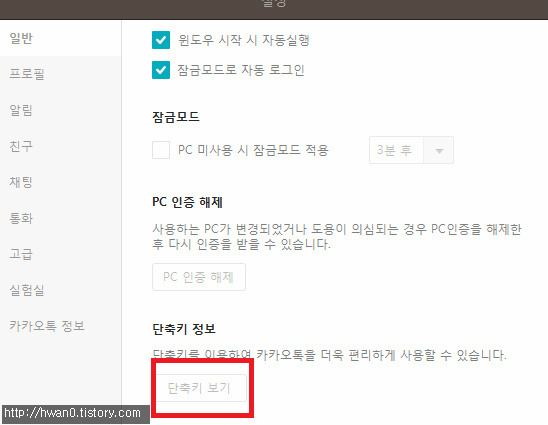Image resolution: width=548 pixels, height=425 pixels.
Task: Open the 3분 후 lock time dropdown
Action: [x=411, y=150]
